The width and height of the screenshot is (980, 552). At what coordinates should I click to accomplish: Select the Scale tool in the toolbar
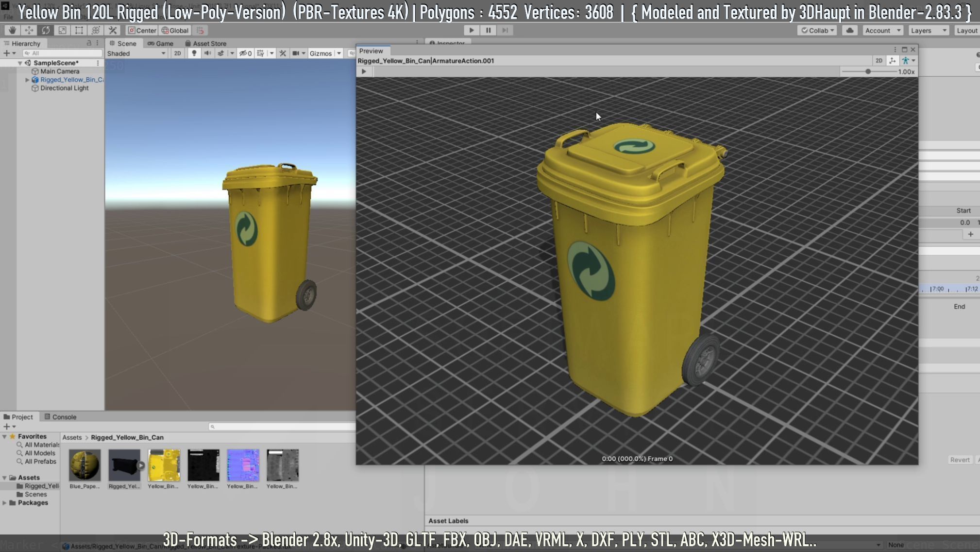62,30
